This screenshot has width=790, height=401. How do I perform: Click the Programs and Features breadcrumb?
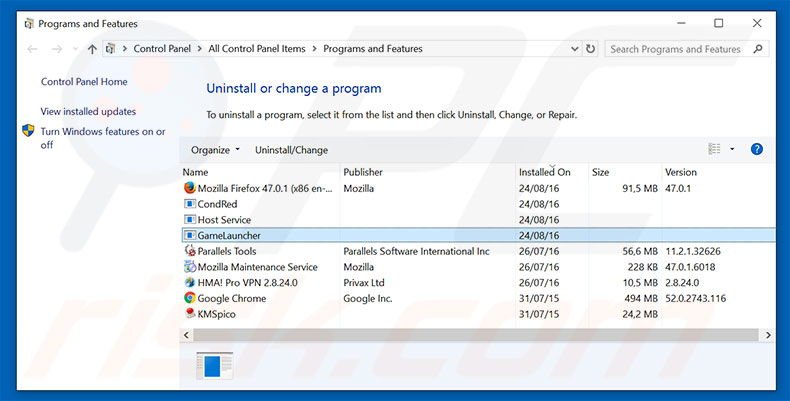click(x=373, y=49)
